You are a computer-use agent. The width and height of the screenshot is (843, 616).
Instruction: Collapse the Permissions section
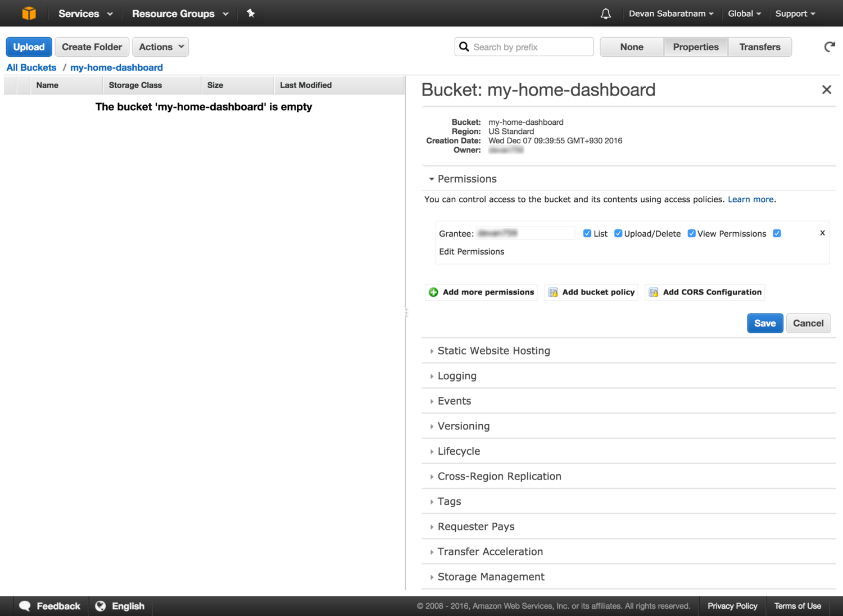click(463, 179)
